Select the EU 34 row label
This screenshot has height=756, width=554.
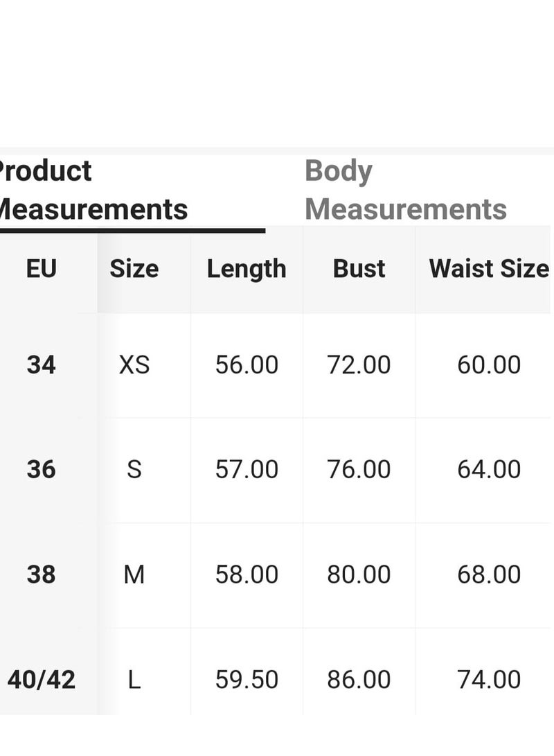coord(41,364)
